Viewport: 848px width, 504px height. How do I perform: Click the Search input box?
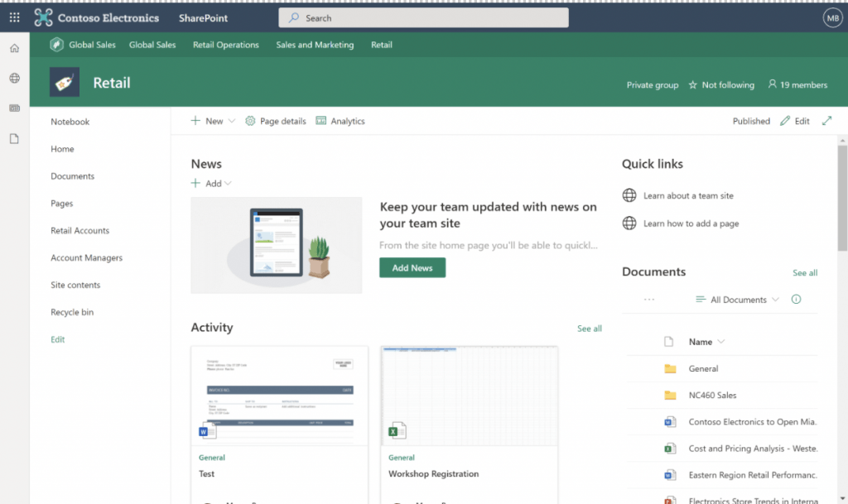point(423,18)
